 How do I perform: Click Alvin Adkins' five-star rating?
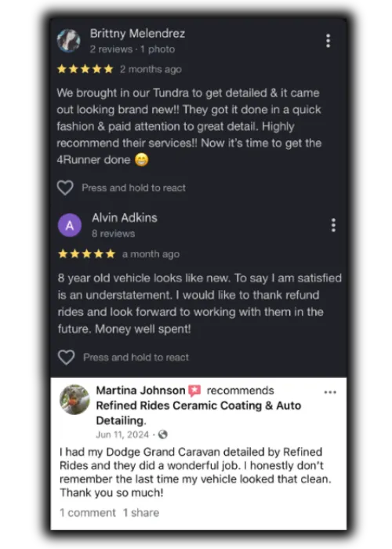[87, 254]
